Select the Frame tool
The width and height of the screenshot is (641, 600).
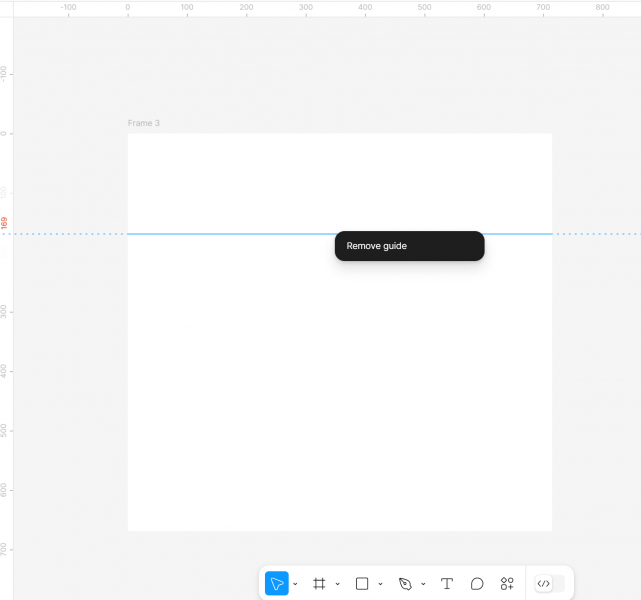tap(319, 583)
